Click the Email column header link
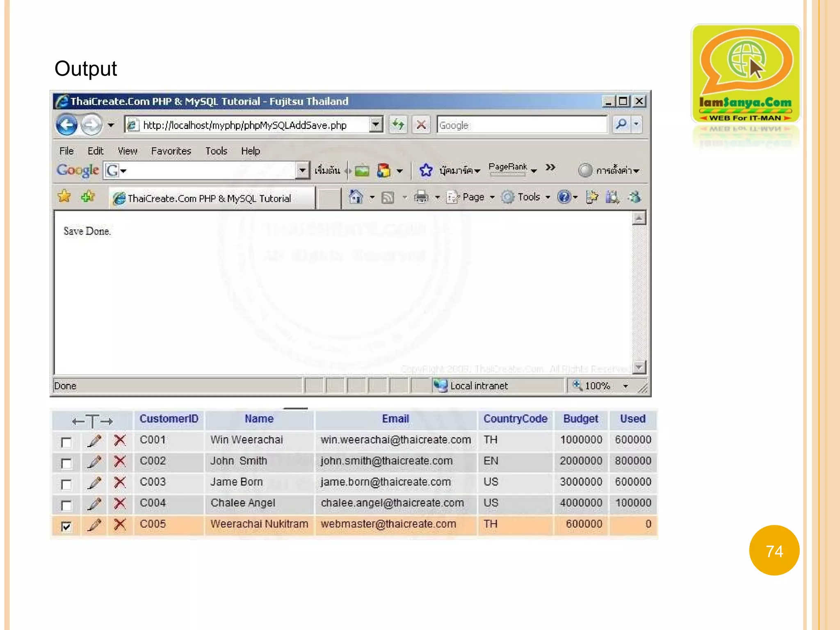Viewport: 840px width, 630px height. tap(395, 419)
